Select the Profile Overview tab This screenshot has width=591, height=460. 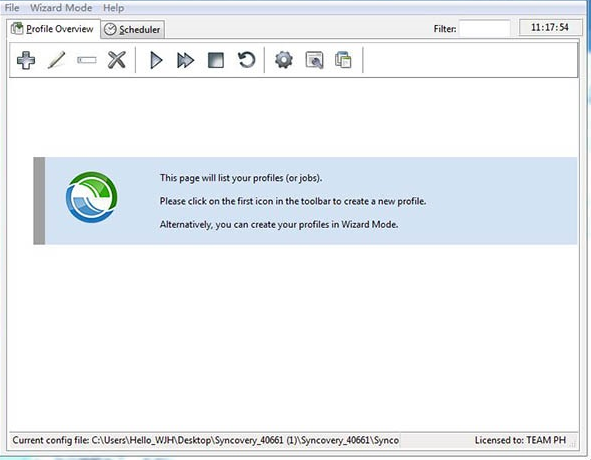[53, 29]
